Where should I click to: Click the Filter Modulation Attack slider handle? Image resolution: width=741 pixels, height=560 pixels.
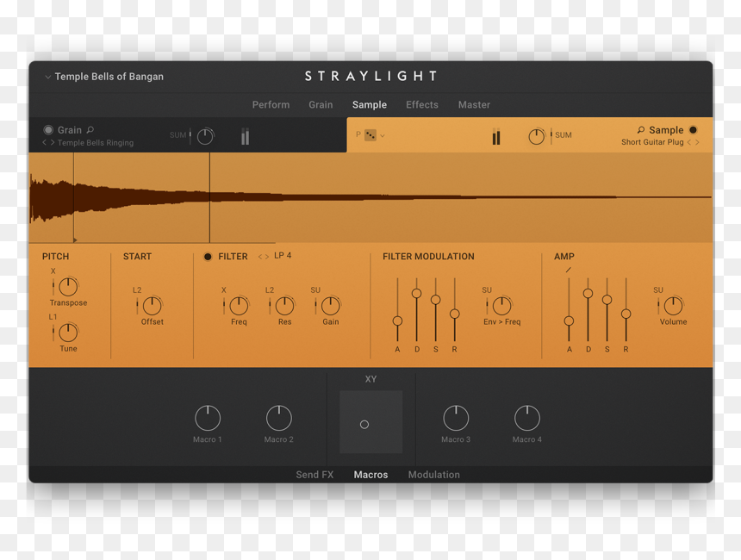click(x=397, y=321)
